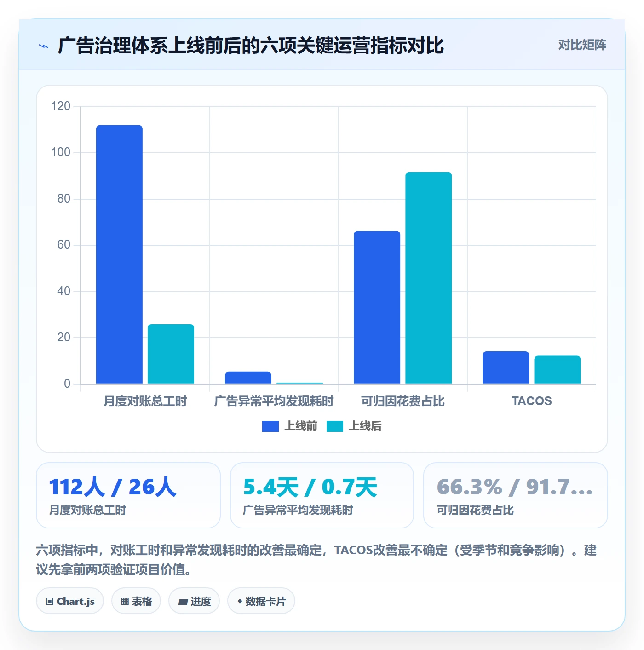
Task: Click the 上线后 bar for 月度对账总工时
Action: 171,354
